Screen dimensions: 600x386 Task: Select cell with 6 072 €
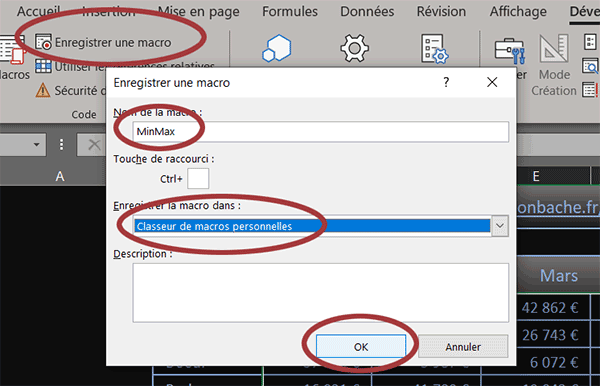click(x=553, y=362)
